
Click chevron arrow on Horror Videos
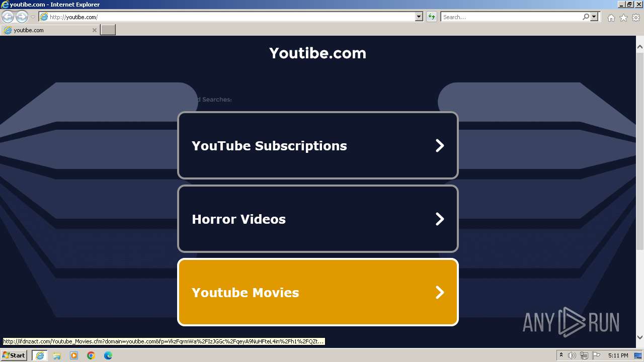tap(440, 219)
